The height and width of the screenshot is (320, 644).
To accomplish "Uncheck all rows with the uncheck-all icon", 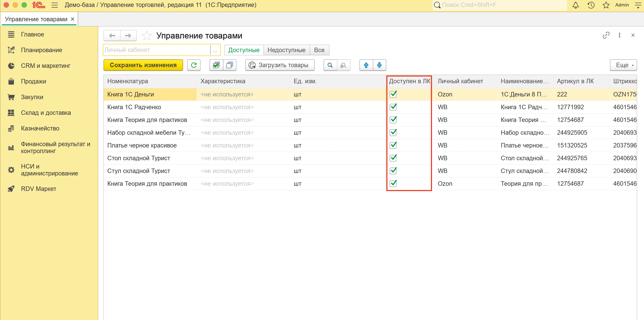I will pos(229,65).
